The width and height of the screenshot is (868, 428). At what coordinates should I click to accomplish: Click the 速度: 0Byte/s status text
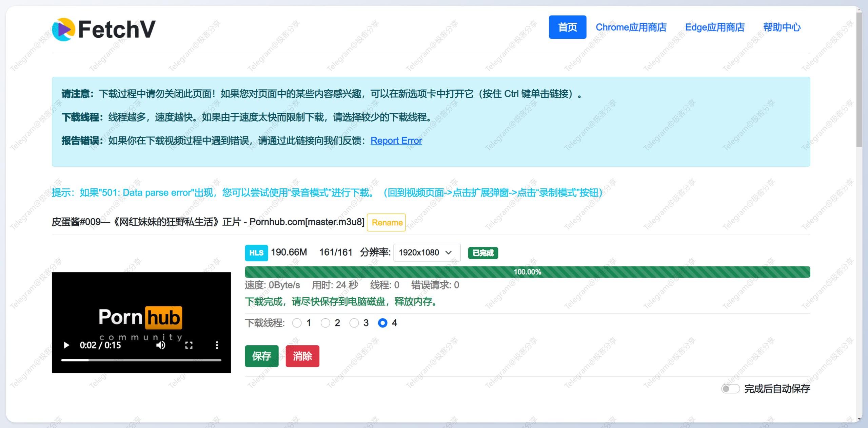(x=272, y=285)
